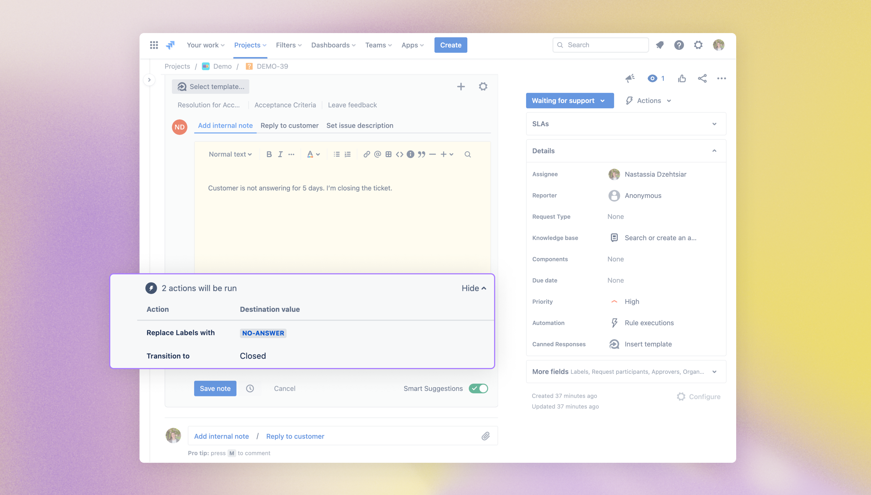871x495 pixels.
Task: Open the Your work dropdown menu
Action: pyautogui.click(x=206, y=45)
